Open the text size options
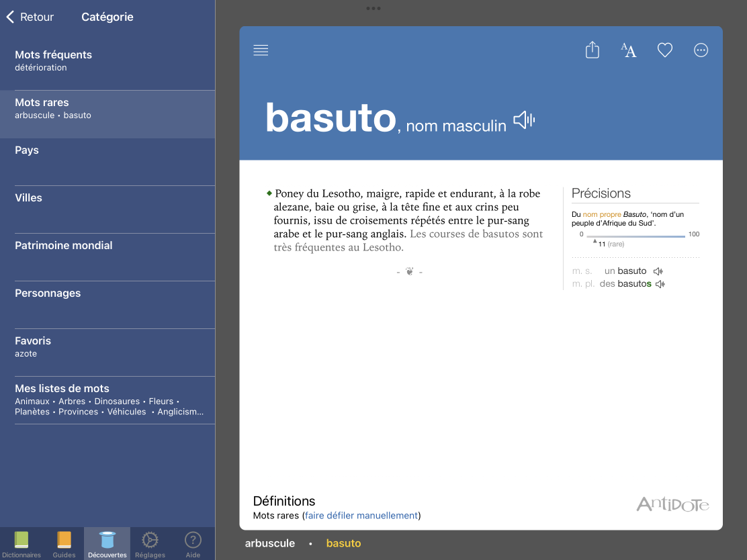747x560 pixels. coord(628,50)
